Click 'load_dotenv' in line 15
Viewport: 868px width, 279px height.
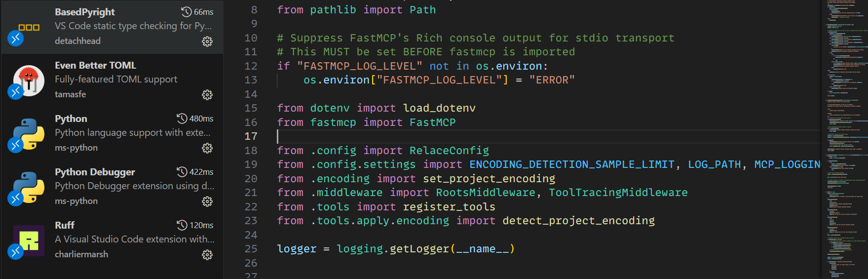(x=439, y=108)
